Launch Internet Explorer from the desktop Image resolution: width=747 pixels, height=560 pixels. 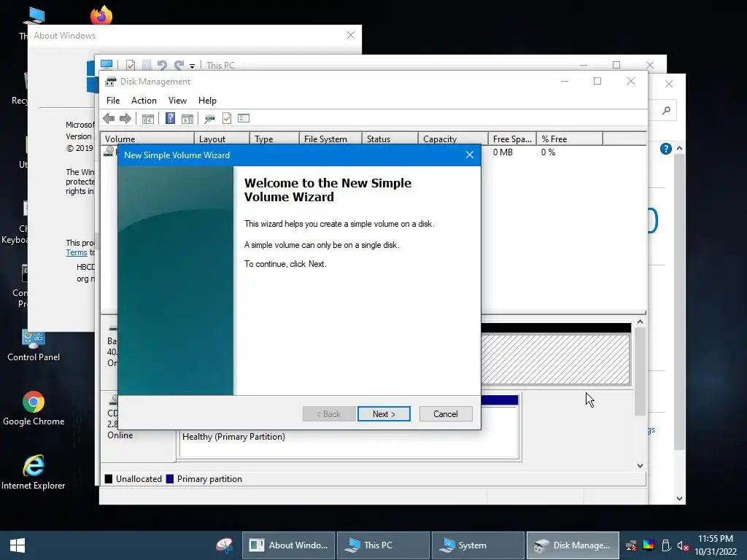tap(34, 472)
